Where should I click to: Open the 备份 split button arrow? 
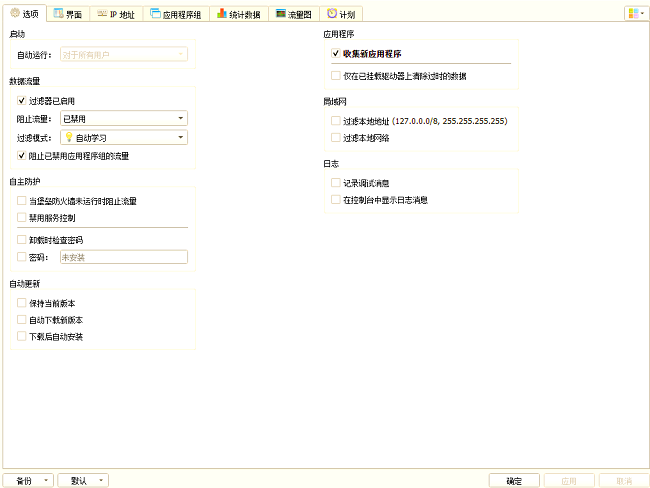46,481
